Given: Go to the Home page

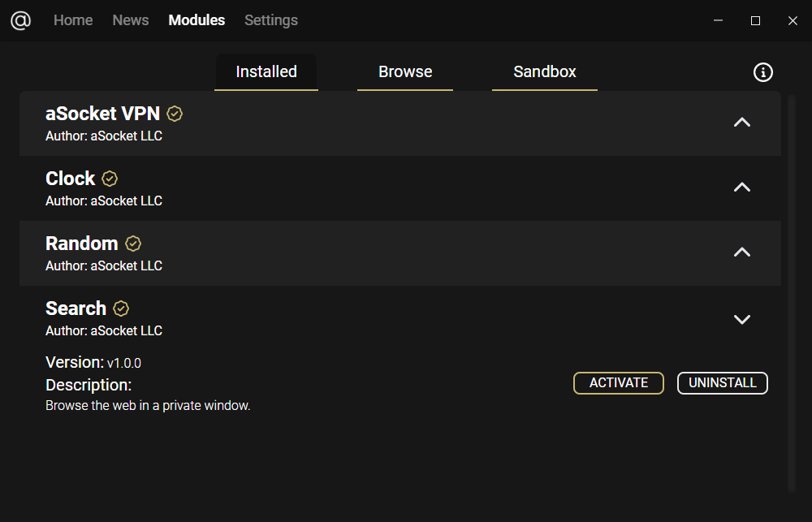Looking at the screenshot, I should pyautogui.click(x=73, y=20).
